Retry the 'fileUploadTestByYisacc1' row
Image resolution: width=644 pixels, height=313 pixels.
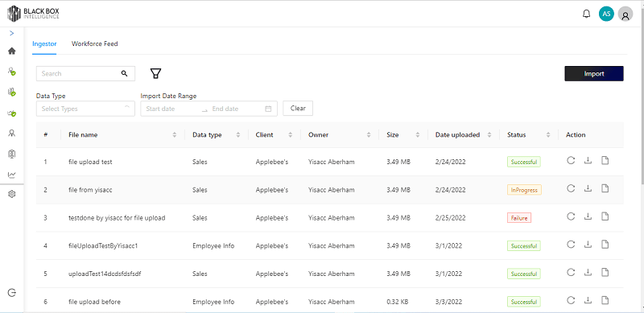[x=571, y=245]
